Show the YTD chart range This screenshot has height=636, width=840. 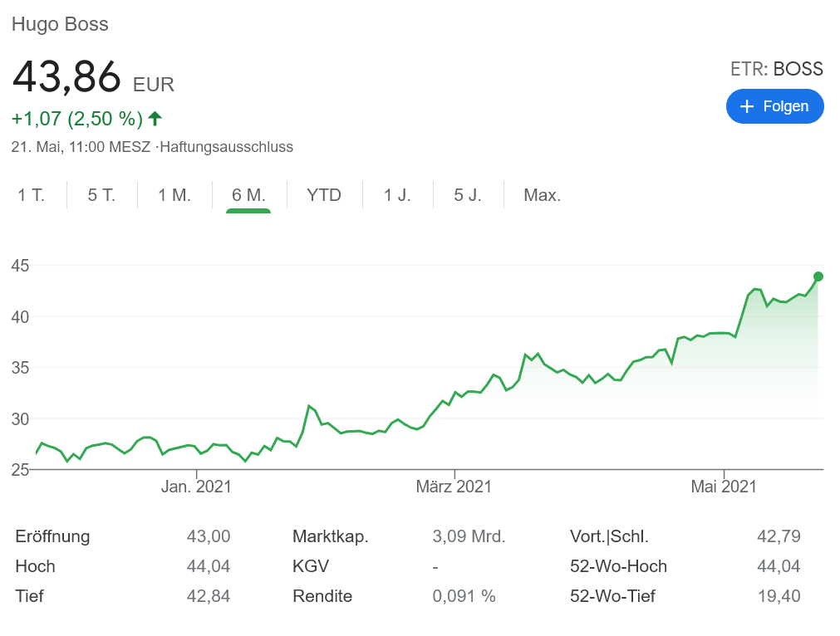[323, 195]
